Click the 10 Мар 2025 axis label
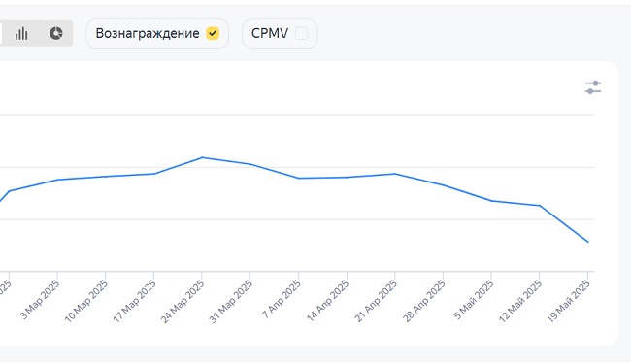 click(x=86, y=301)
